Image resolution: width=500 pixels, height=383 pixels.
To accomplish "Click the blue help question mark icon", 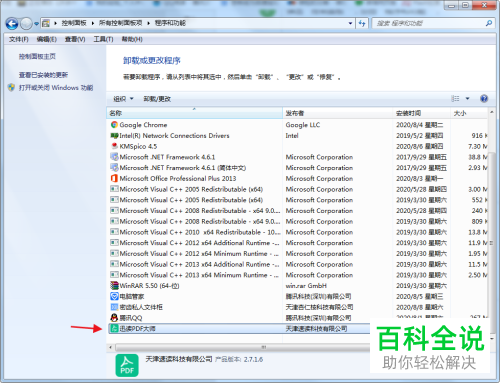I will pyautogui.click(x=484, y=98).
